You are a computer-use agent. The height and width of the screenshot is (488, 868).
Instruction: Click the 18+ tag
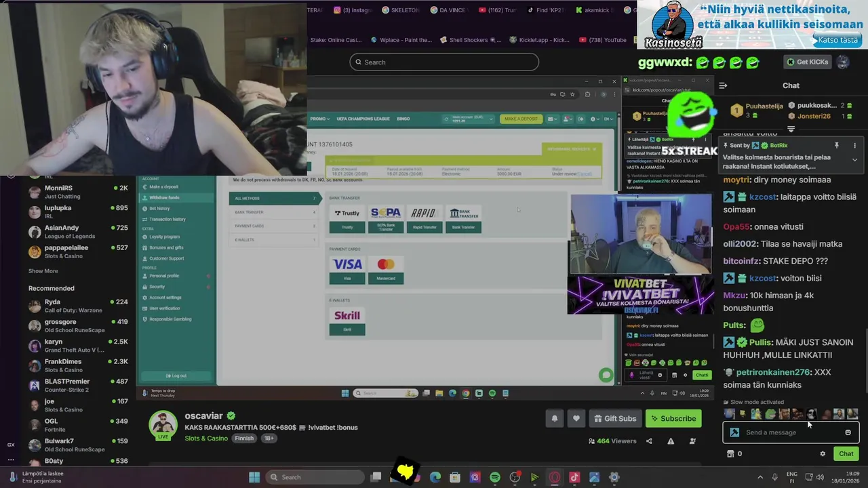point(269,439)
